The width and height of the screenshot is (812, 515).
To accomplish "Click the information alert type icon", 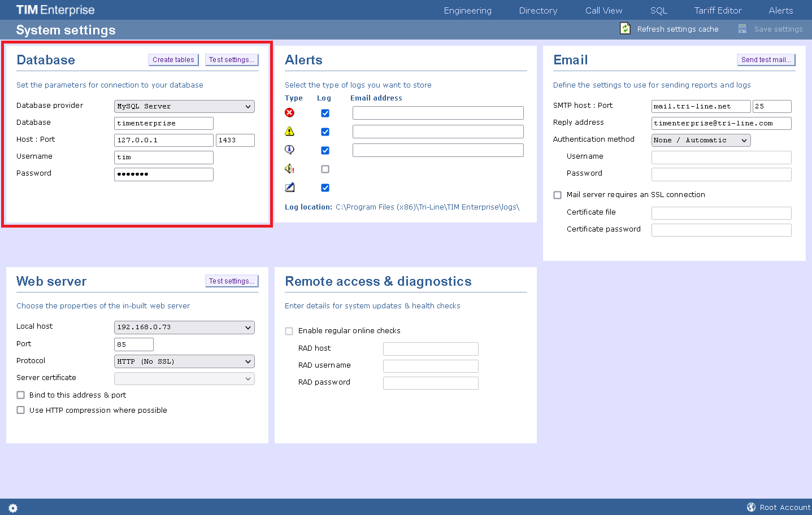I will (289, 150).
